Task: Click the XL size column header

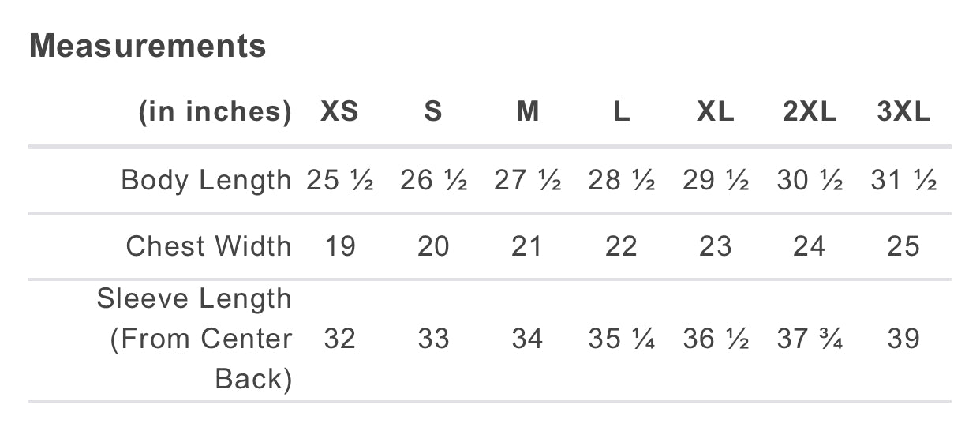Action: coord(716,112)
